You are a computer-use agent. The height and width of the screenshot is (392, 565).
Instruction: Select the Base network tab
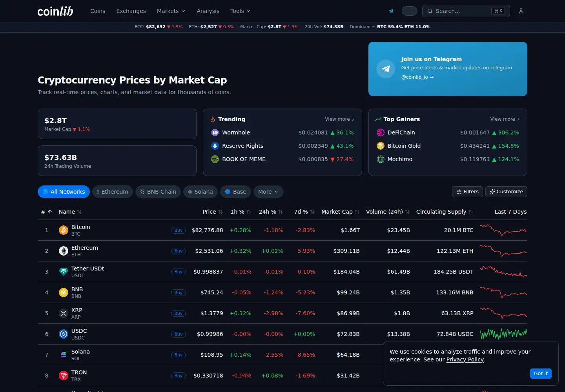[236, 192]
